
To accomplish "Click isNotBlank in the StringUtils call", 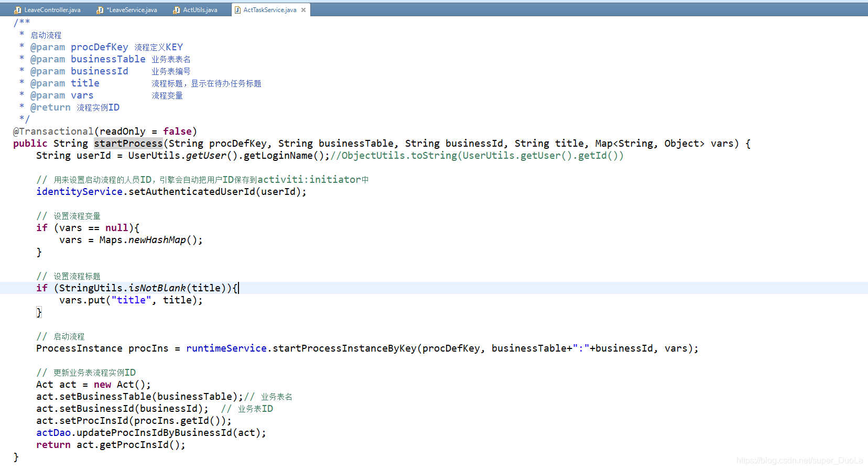I will point(157,288).
